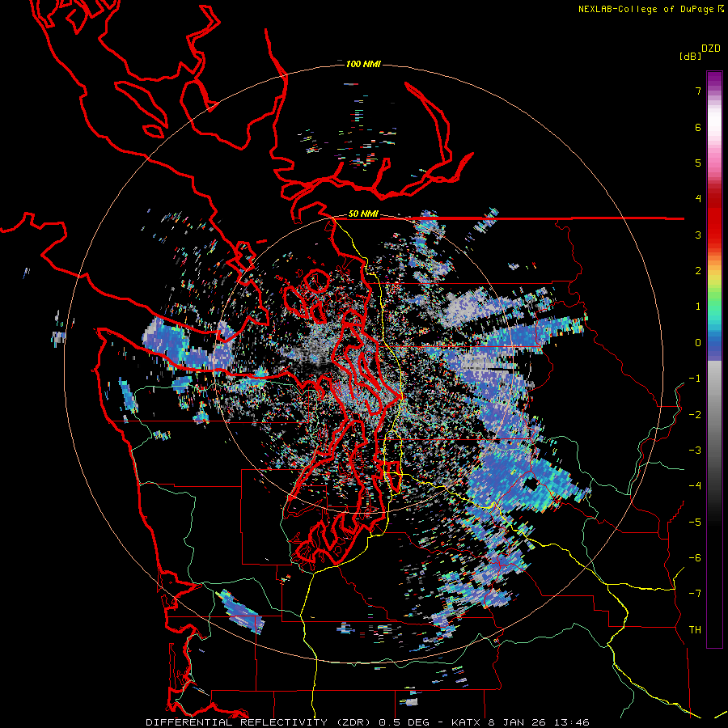Click the DZD legend title
The height and width of the screenshot is (728, 728).
click(x=711, y=49)
